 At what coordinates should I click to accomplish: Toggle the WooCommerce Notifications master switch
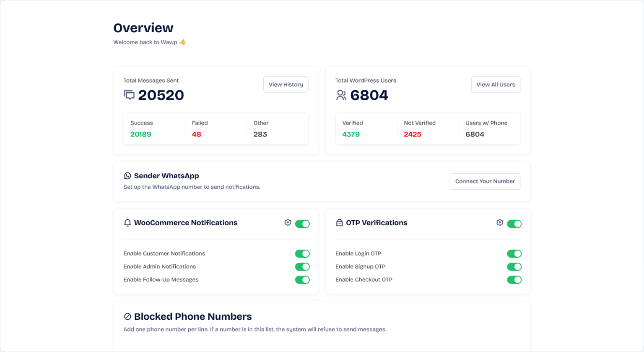[303, 224]
